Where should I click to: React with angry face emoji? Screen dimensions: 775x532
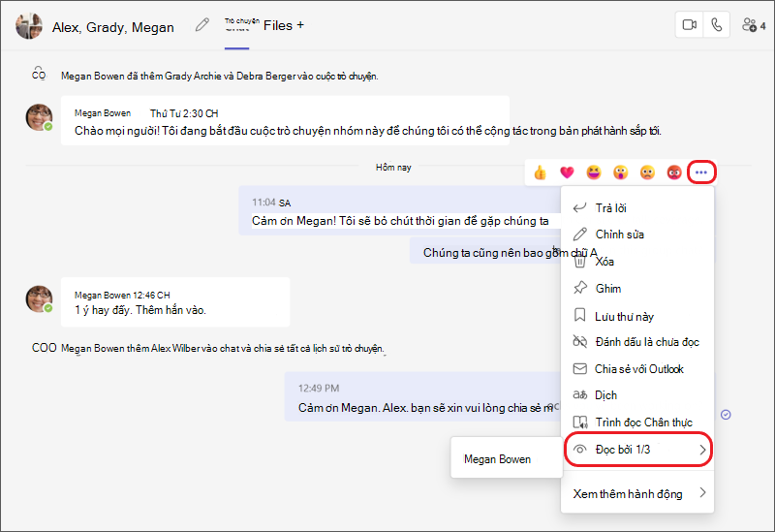click(674, 172)
